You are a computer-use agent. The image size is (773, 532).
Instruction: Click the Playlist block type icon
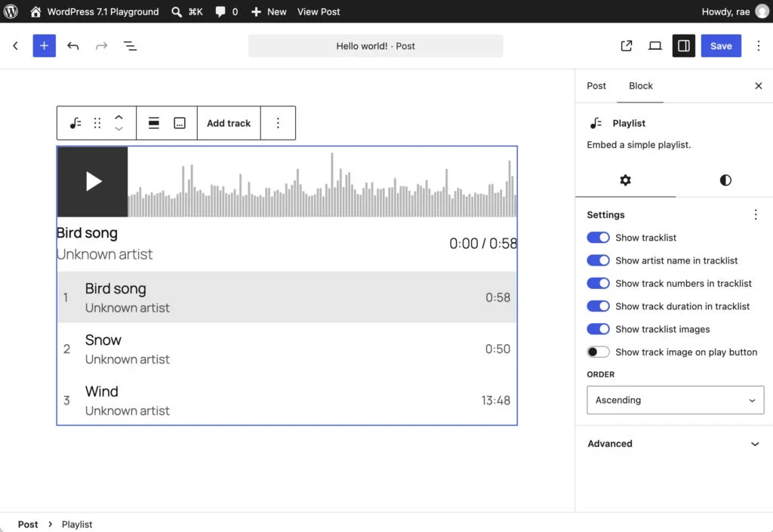75,123
